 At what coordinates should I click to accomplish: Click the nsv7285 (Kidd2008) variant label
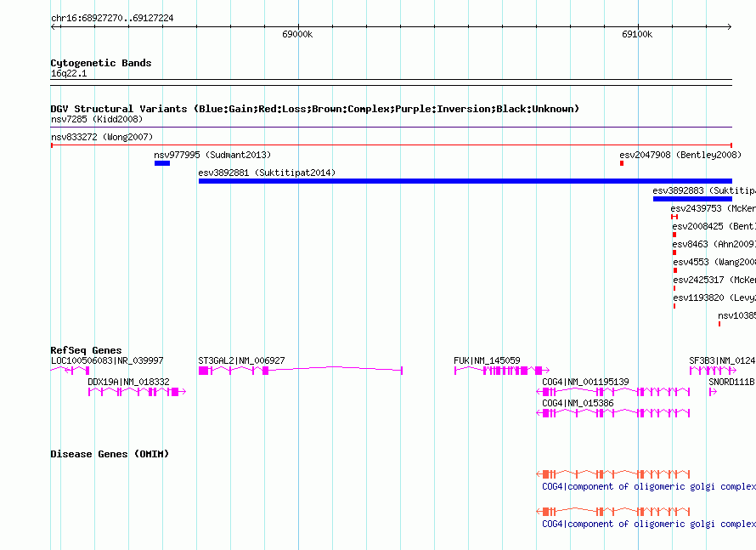click(97, 119)
